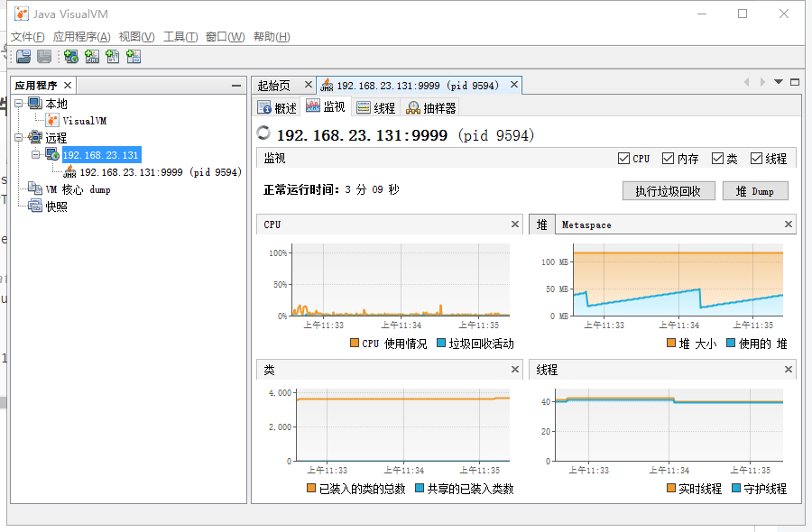The width and height of the screenshot is (812, 532).
Task: Click the Add Remote Host toolbar icon
Action: pyautogui.click(x=71, y=57)
